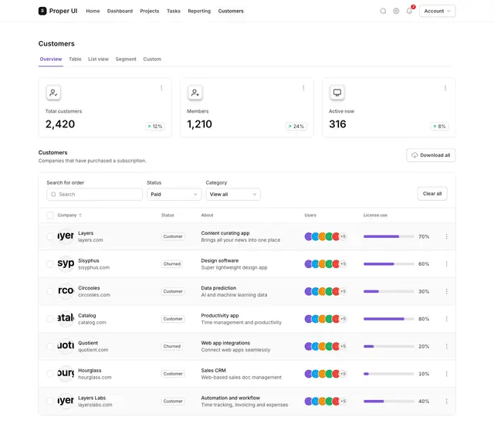Screen dimensions: 494x448
Task: Open settings gear in the top bar
Action: click(396, 11)
